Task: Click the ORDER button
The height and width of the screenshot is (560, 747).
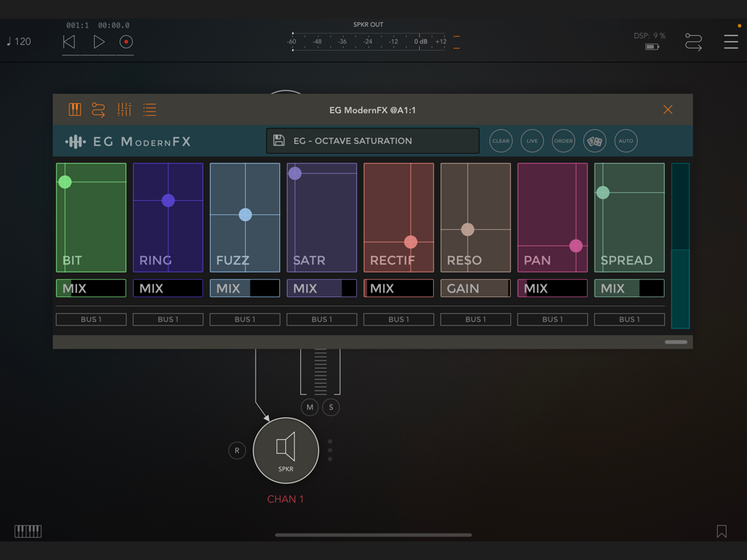Action: pos(563,141)
